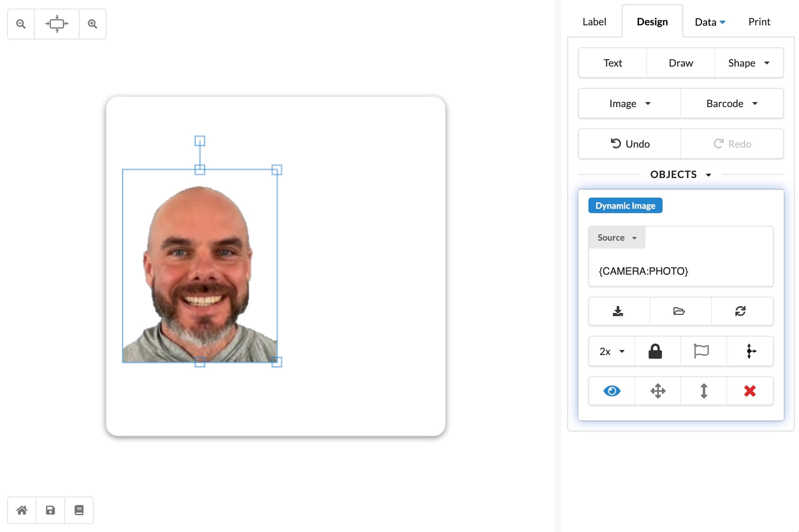
Task: Click the open folder icon
Action: point(679,311)
